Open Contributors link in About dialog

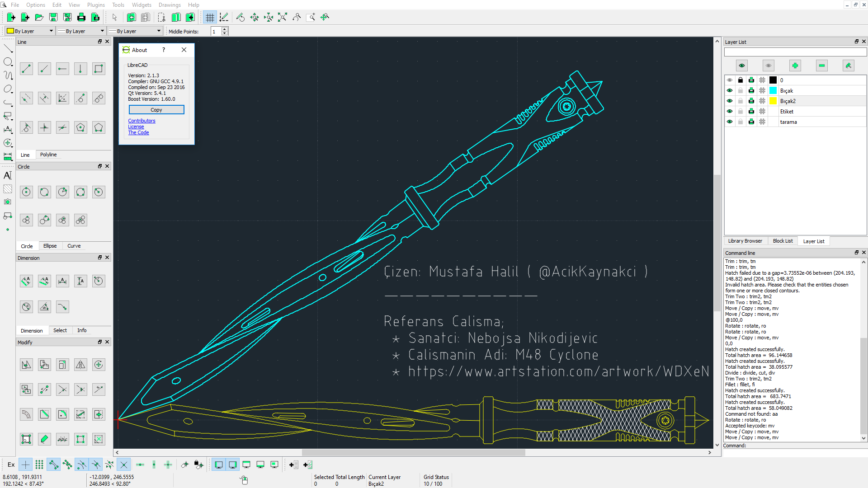(142, 121)
